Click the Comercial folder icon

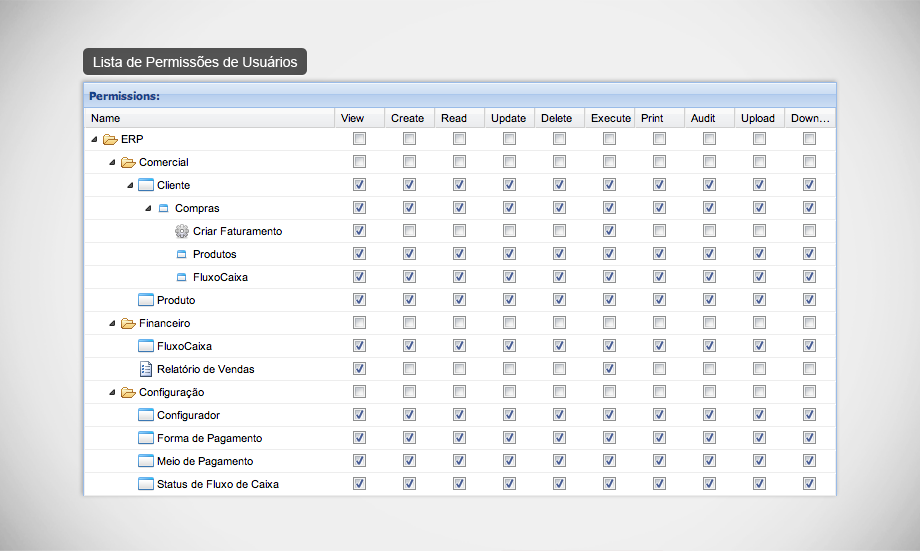coord(128,162)
